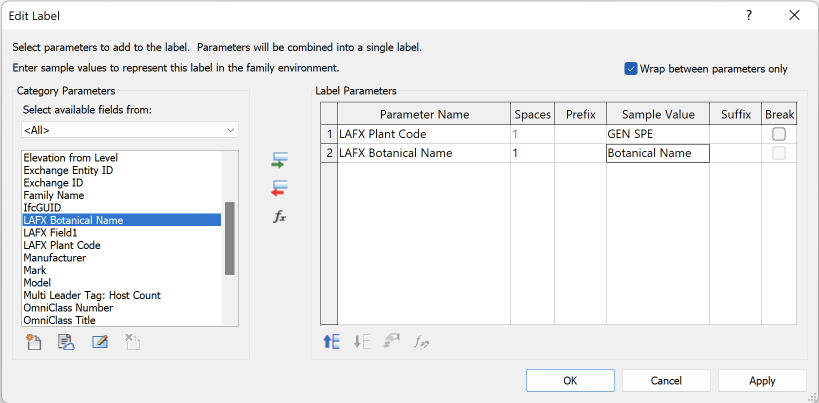This screenshot has width=819, height=403.
Task: Add selected parameter to label (green arrow)
Action: (280, 160)
